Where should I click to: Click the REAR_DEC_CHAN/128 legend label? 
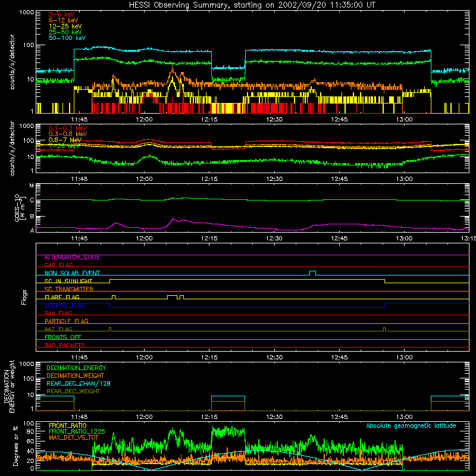coord(79,383)
